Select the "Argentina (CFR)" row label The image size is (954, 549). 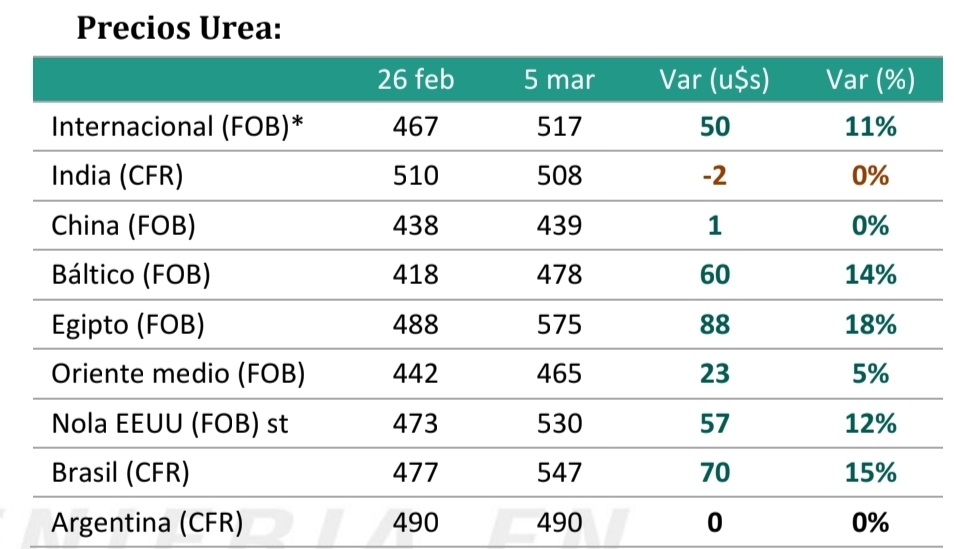click(x=147, y=522)
